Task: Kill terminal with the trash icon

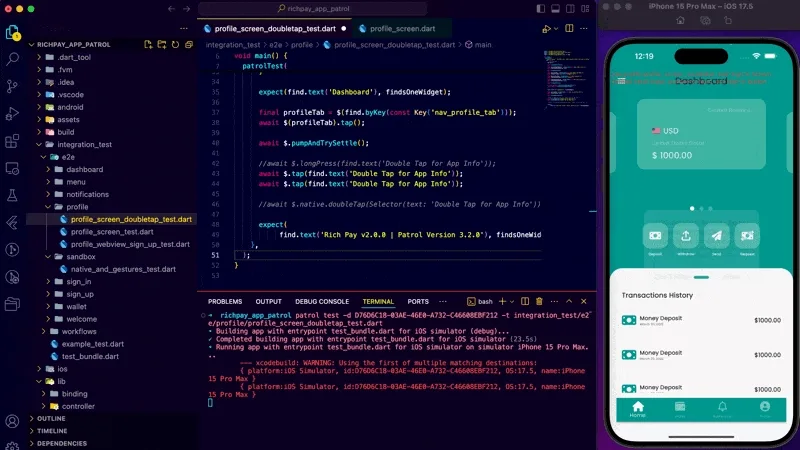Action: click(540, 301)
